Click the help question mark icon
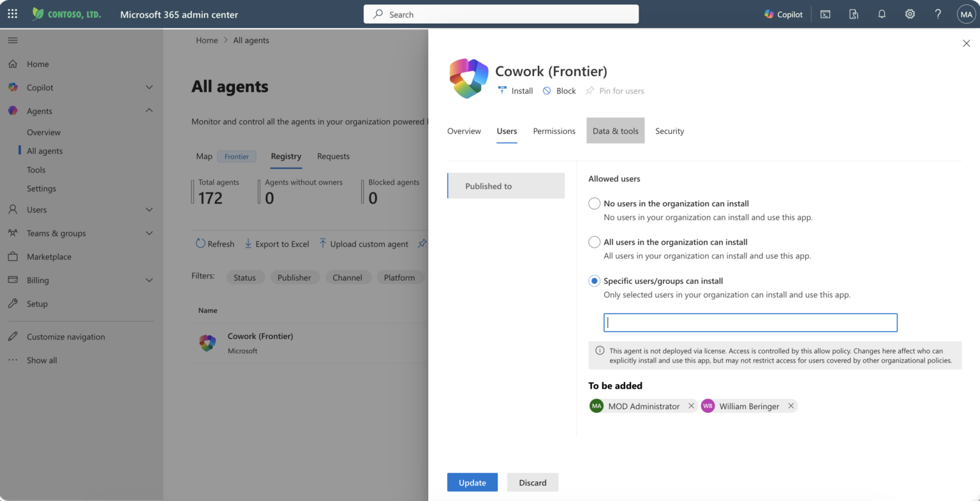The width and height of the screenshot is (980, 501). point(938,14)
